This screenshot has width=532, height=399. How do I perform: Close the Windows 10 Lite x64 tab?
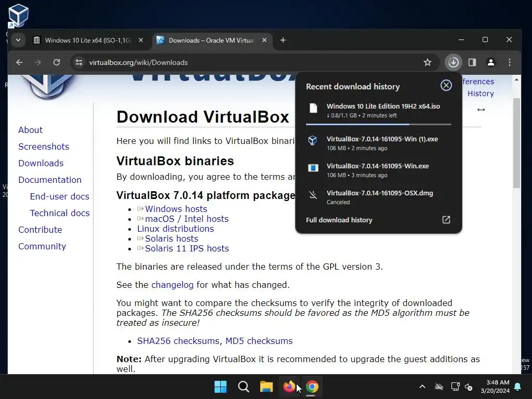pyautogui.click(x=141, y=40)
